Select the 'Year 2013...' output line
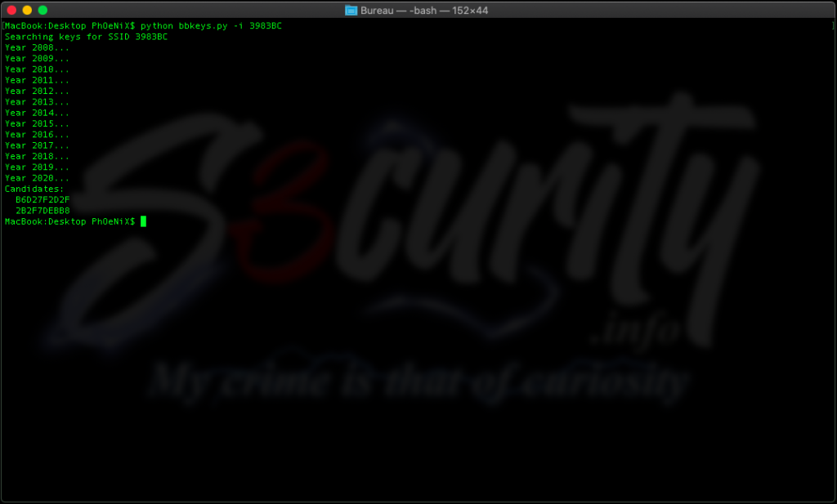 (x=37, y=102)
